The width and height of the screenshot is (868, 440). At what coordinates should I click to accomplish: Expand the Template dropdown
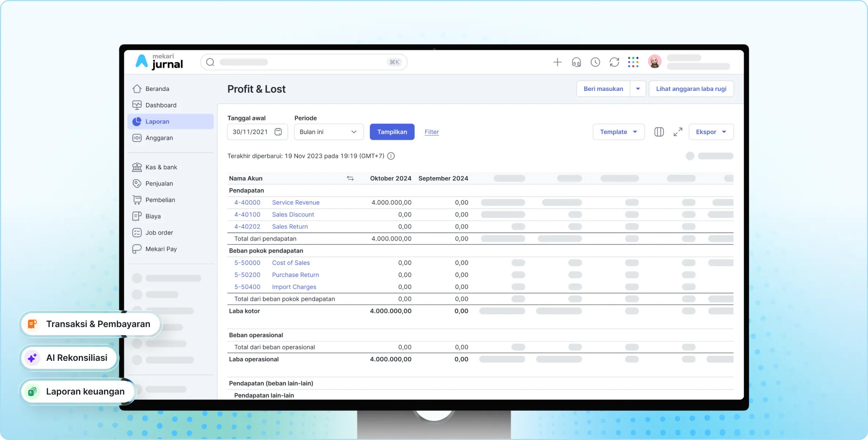pyautogui.click(x=619, y=132)
